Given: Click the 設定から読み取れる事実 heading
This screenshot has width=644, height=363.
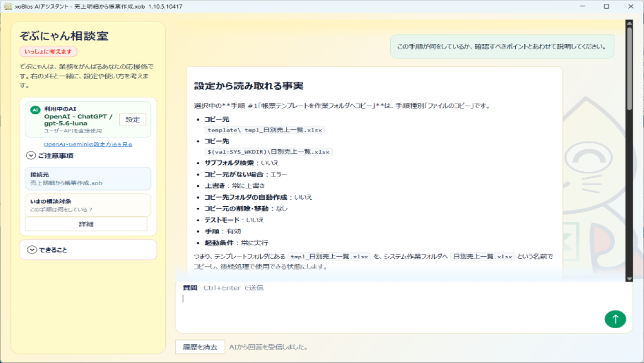Looking at the screenshot, I should click(x=248, y=86).
